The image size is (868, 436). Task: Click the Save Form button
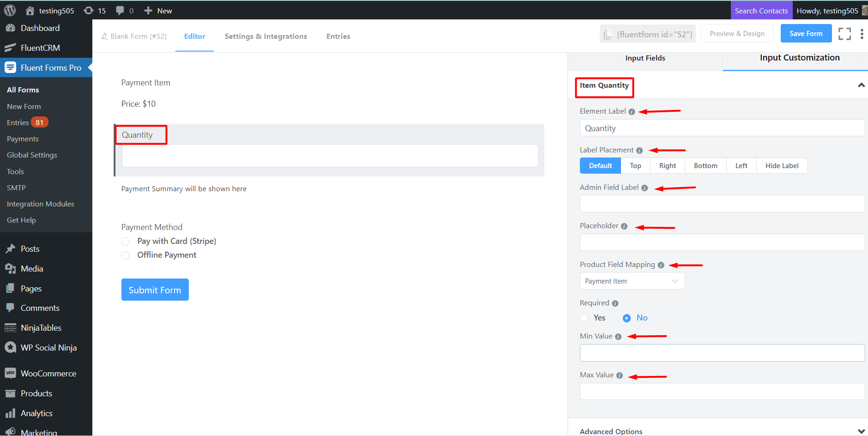(806, 34)
